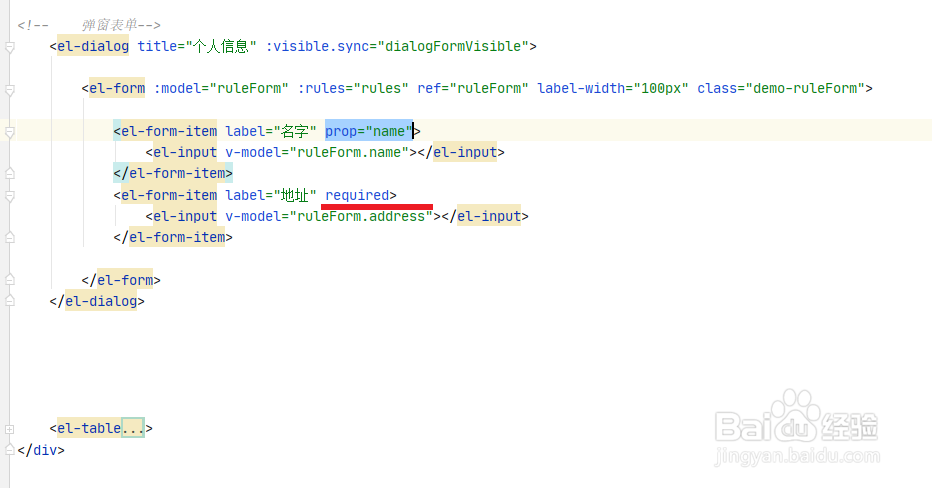
Task: Collapse the el-dialog opening tag fold marker
Action: point(10,47)
